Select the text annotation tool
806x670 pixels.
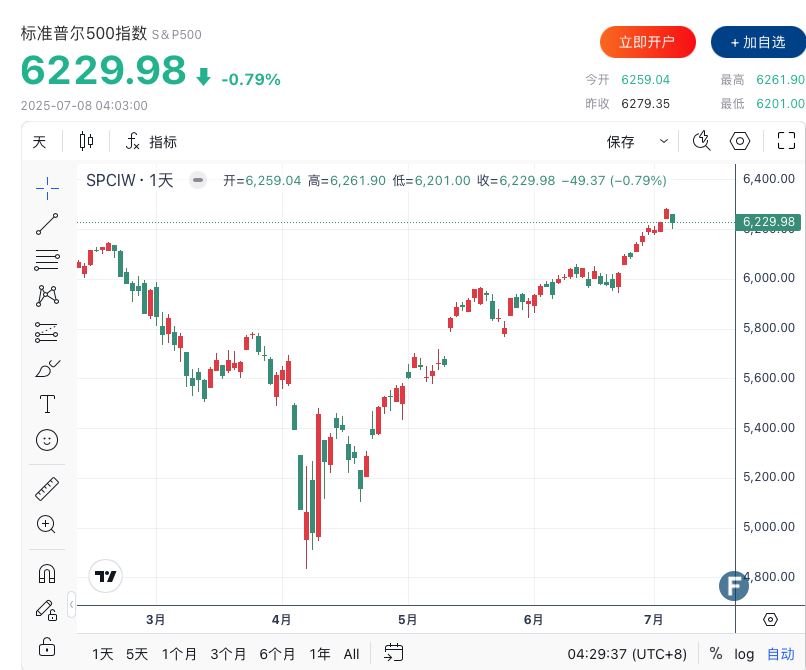[47, 404]
